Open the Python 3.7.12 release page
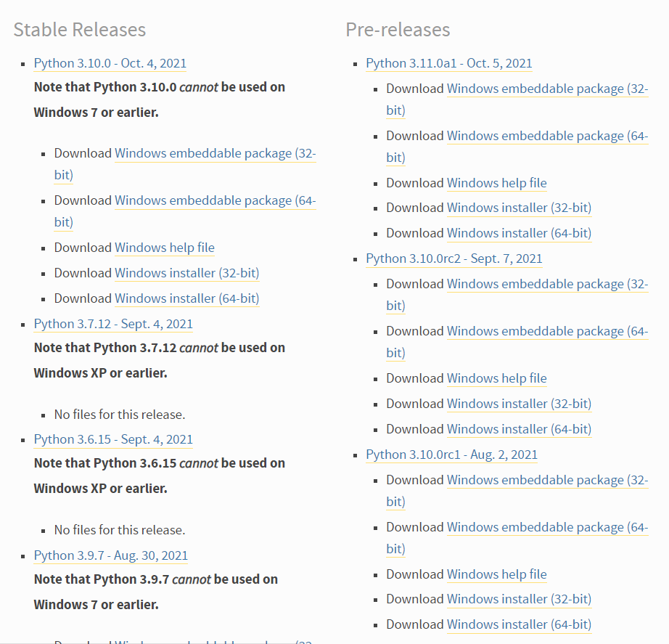 [113, 324]
